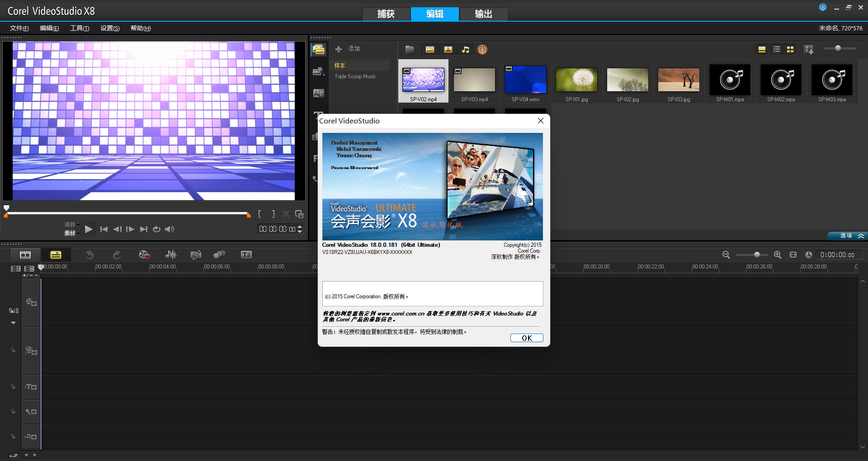868x461 pixels.
Task: Expand ripple editing options arrow
Action: (13, 323)
